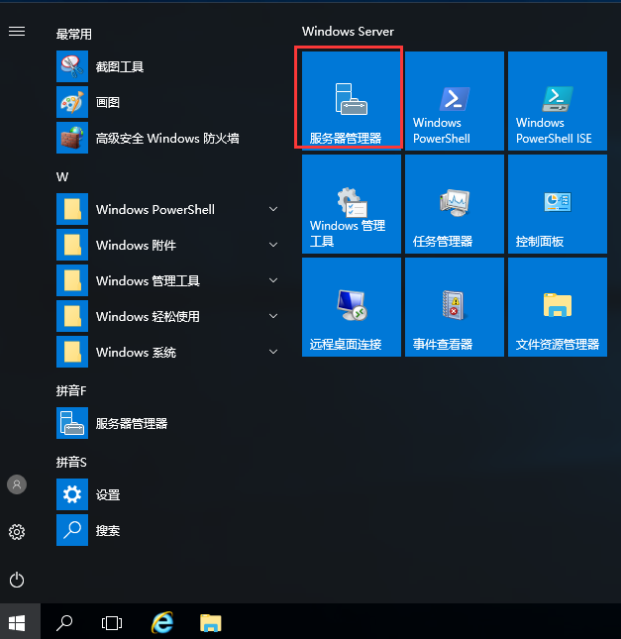Launch 画图 Paint app icon

pos(72,102)
